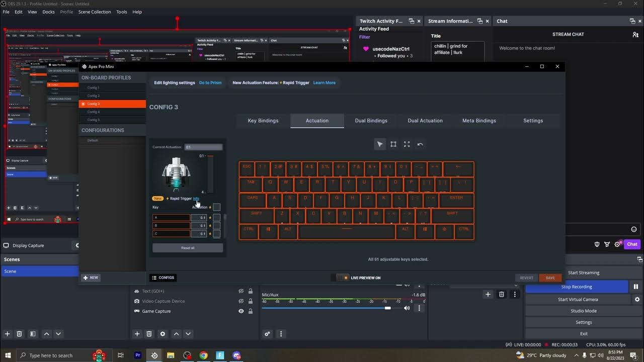Screen dimensions: 644x362
Task: Delete selected scene with trash icon
Action: (x=19, y=334)
